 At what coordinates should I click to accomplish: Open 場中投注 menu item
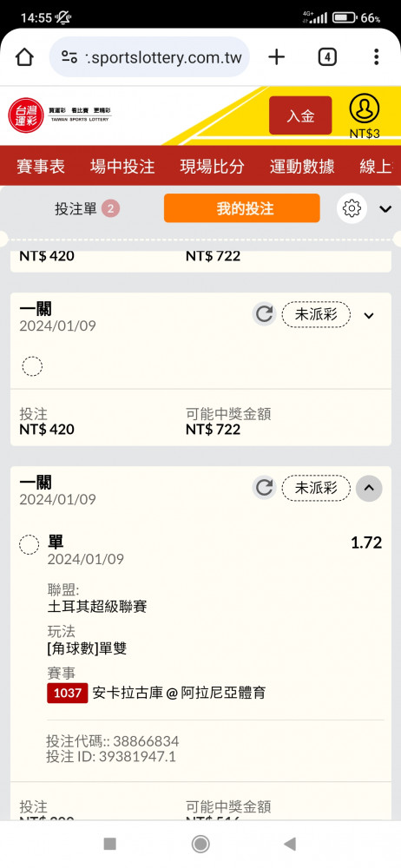(x=122, y=166)
